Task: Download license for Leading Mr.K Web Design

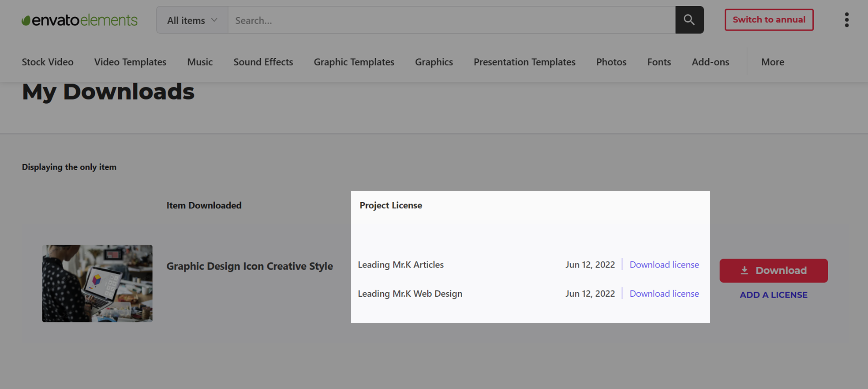Action: tap(664, 294)
